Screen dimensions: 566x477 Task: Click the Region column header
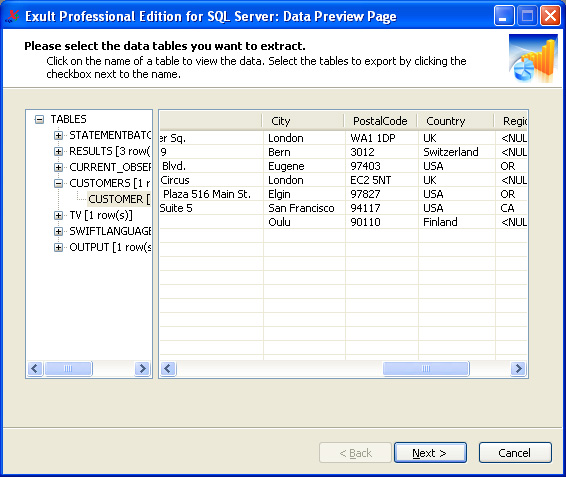click(x=511, y=121)
